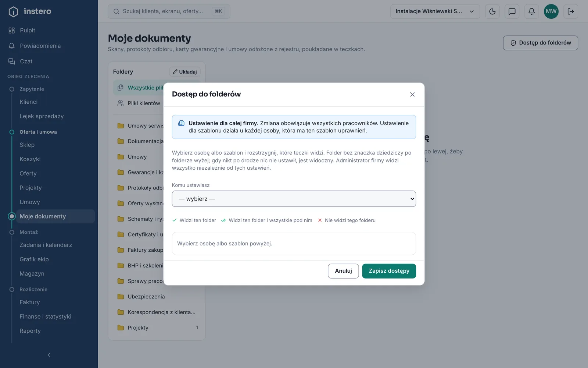Click the Zapisz dostępy button
The width and height of the screenshot is (588, 368).
389,271
